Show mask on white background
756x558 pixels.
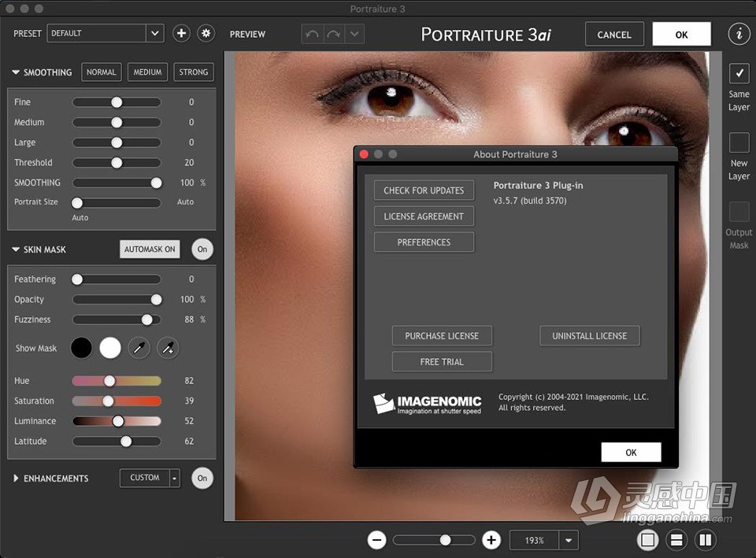(110, 348)
